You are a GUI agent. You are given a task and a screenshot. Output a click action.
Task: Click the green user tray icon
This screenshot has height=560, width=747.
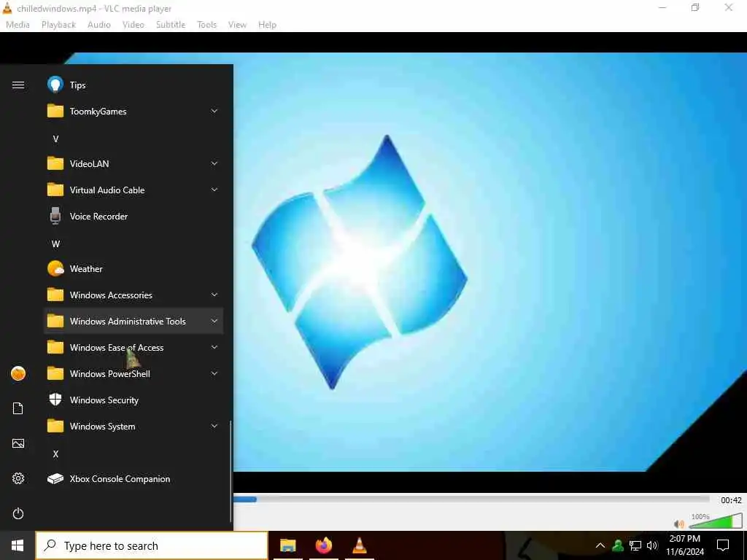618,545
